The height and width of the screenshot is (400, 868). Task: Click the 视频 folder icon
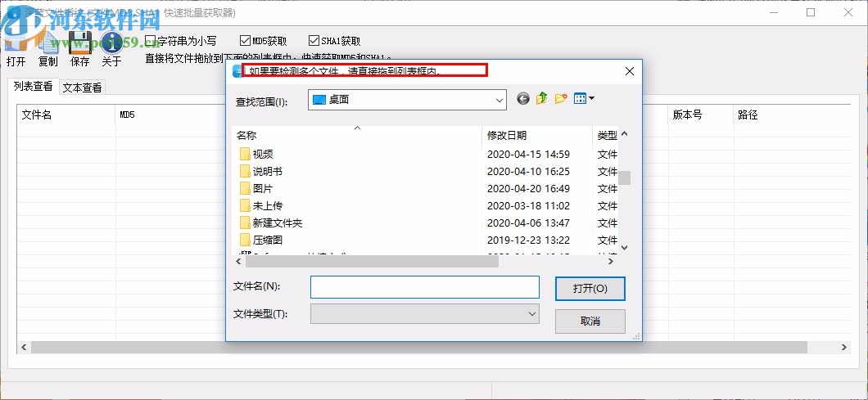pyautogui.click(x=245, y=154)
